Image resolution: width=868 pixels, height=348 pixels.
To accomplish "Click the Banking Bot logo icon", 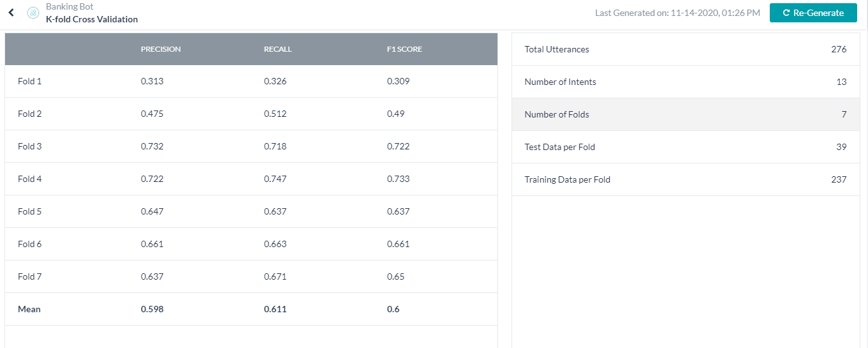I will (33, 13).
